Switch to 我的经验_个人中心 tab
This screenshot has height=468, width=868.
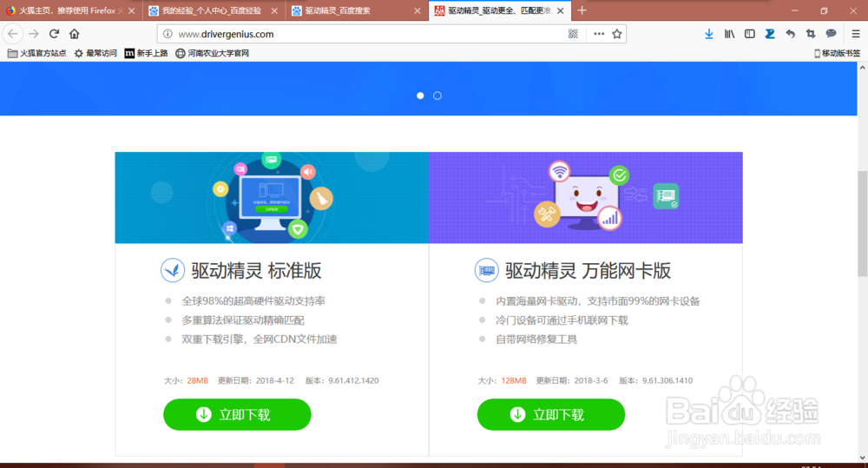(x=214, y=10)
